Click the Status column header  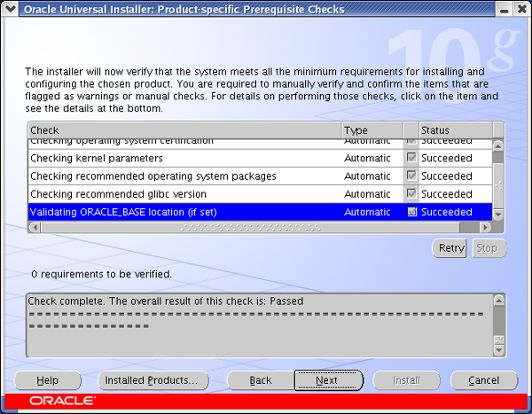[x=453, y=130]
